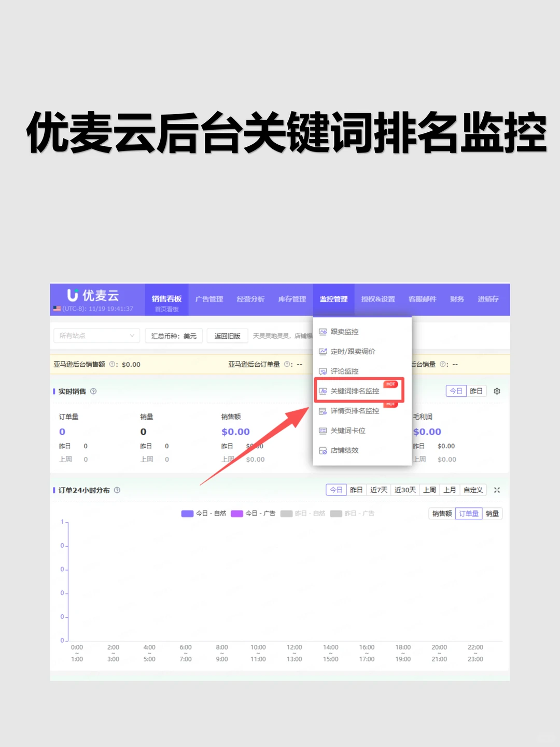Switch the chart metric to 销量
Viewport: 560px width, 747px height.
(492, 514)
